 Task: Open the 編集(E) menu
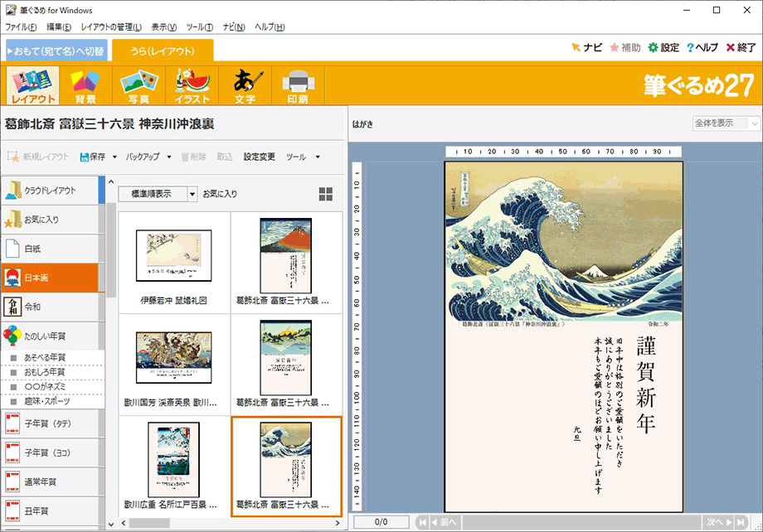[59, 27]
